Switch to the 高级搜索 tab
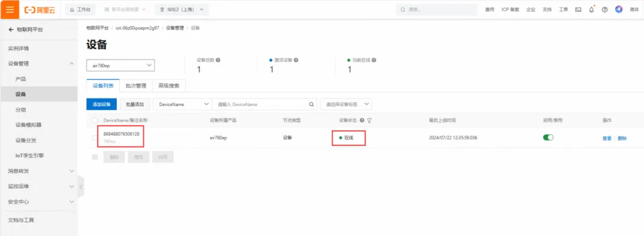Screen dimensions: 644x236 (x=168, y=86)
